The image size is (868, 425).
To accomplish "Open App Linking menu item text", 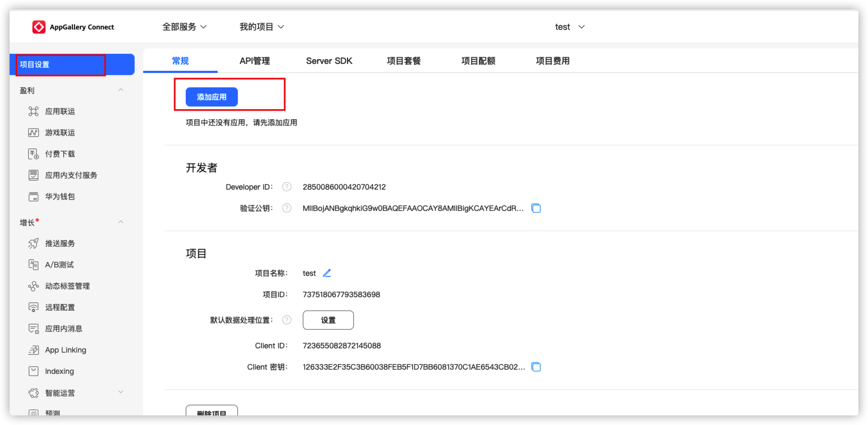I will tap(66, 350).
